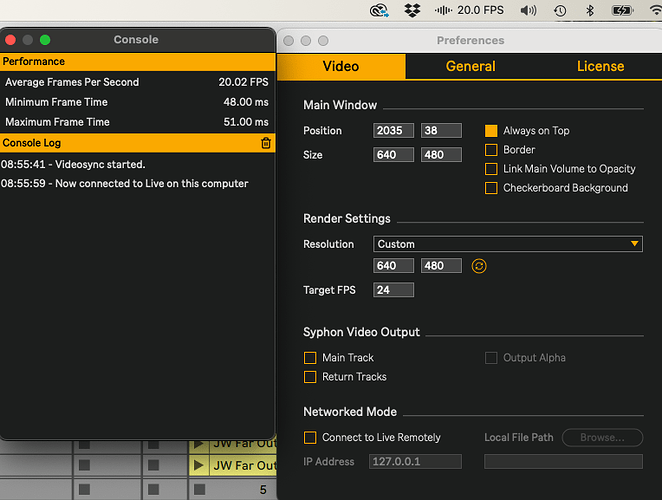The height and width of the screenshot is (500, 662).
Task: Click the IP Address field 127.0.0.1
Action: tap(415, 462)
